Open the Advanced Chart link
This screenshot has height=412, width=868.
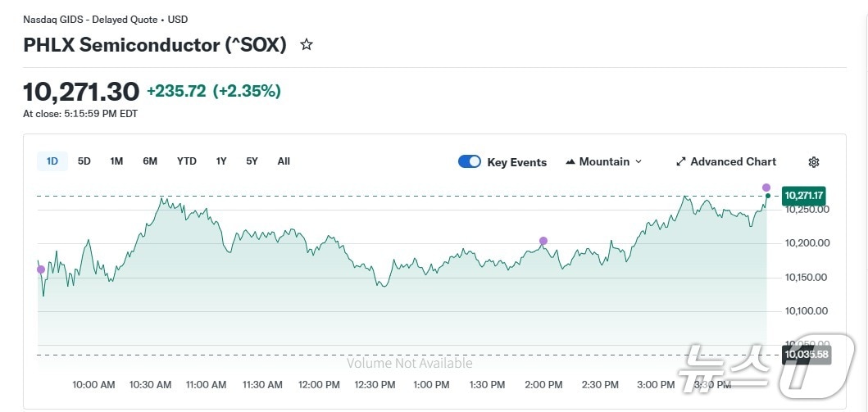[733, 162]
